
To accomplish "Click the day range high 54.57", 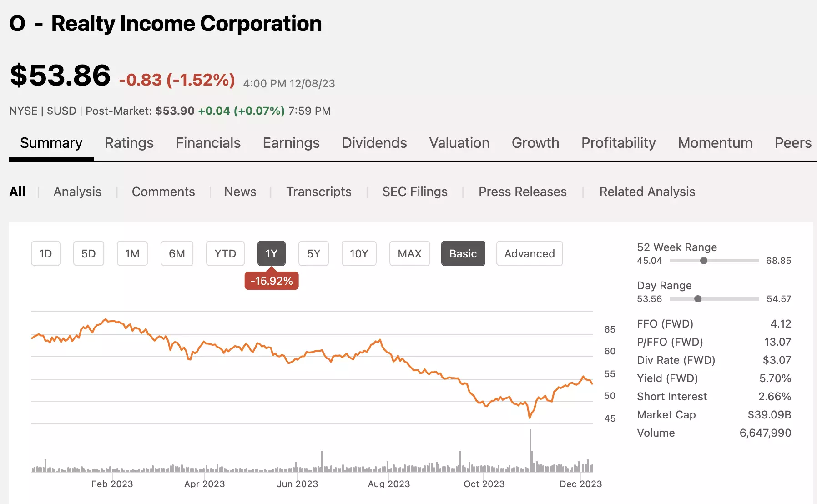I will (779, 299).
